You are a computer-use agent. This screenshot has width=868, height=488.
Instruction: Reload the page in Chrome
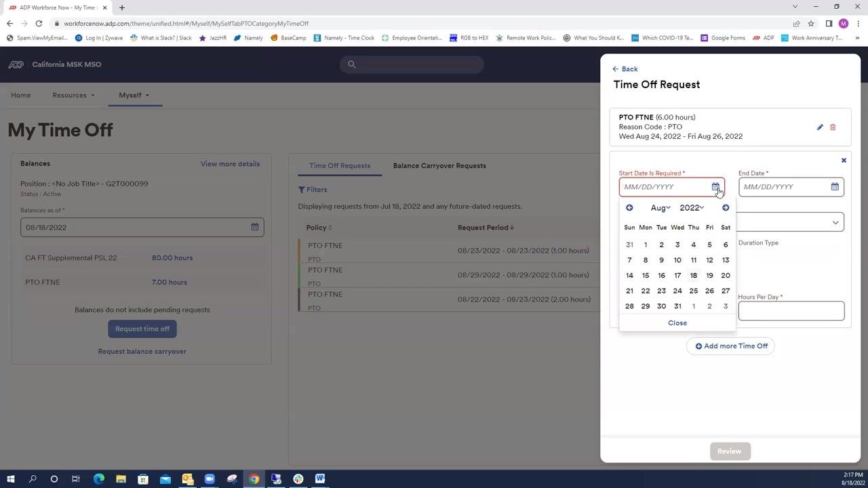click(x=39, y=24)
